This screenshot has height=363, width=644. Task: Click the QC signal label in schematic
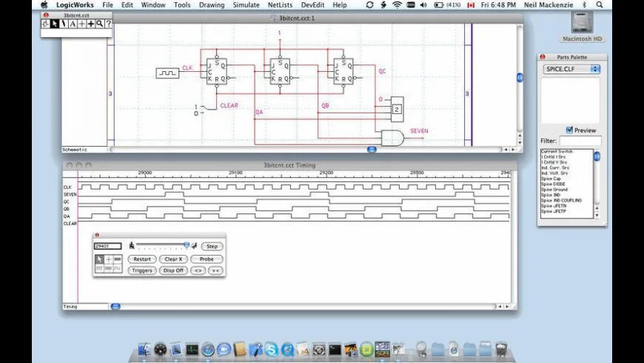pyautogui.click(x=382, y=71)
